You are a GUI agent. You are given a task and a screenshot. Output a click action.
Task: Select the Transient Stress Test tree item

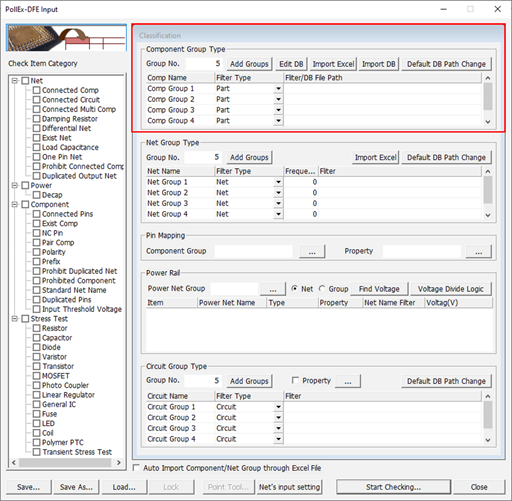[77, 452]
